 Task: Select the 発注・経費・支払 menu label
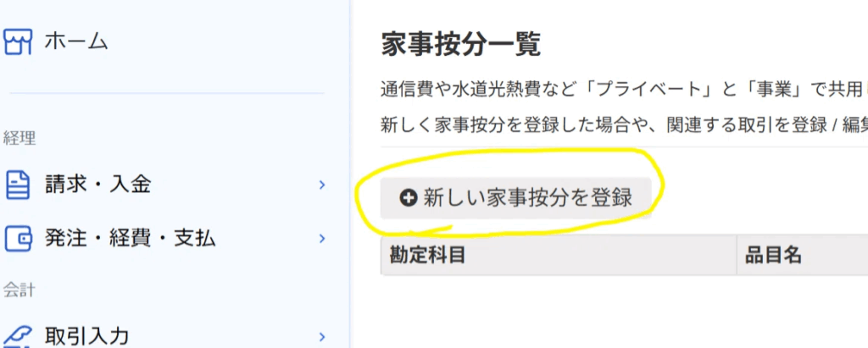tap(130, 239)
